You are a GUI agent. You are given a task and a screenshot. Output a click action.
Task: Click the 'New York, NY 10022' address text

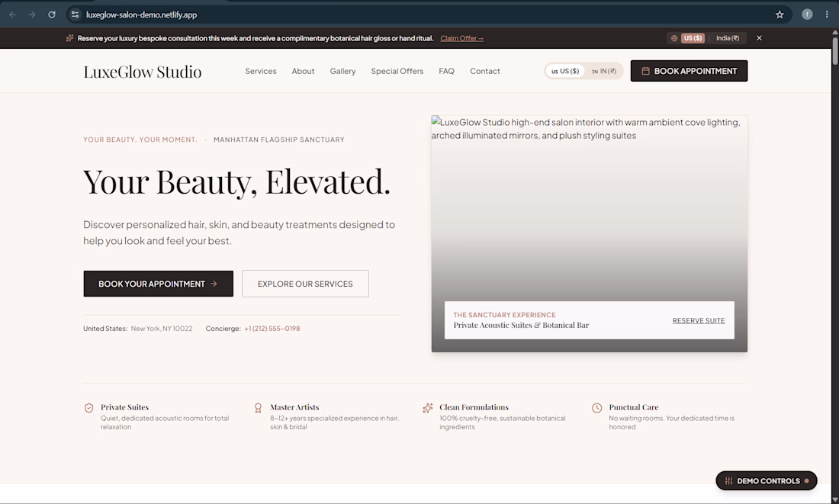(162, 329)
